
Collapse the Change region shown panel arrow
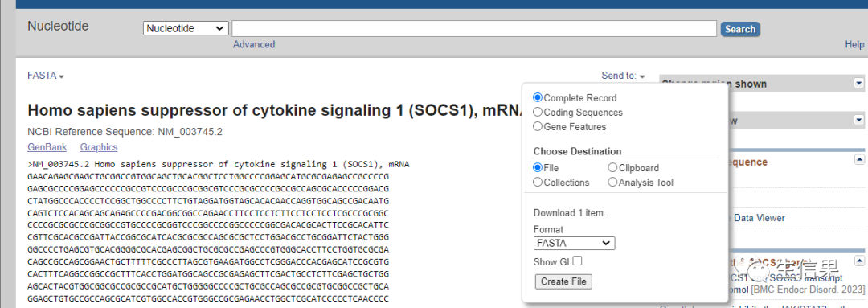[x=858, y=83]
